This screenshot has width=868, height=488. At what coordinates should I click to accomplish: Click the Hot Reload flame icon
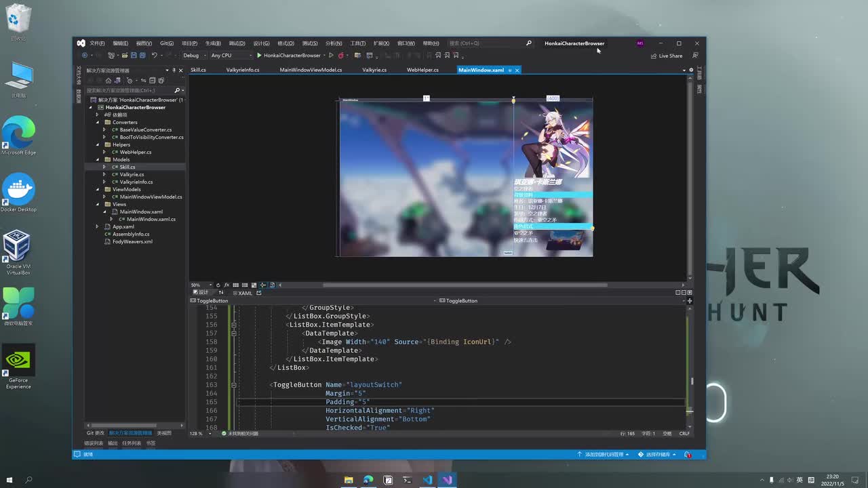click(340, 56)
